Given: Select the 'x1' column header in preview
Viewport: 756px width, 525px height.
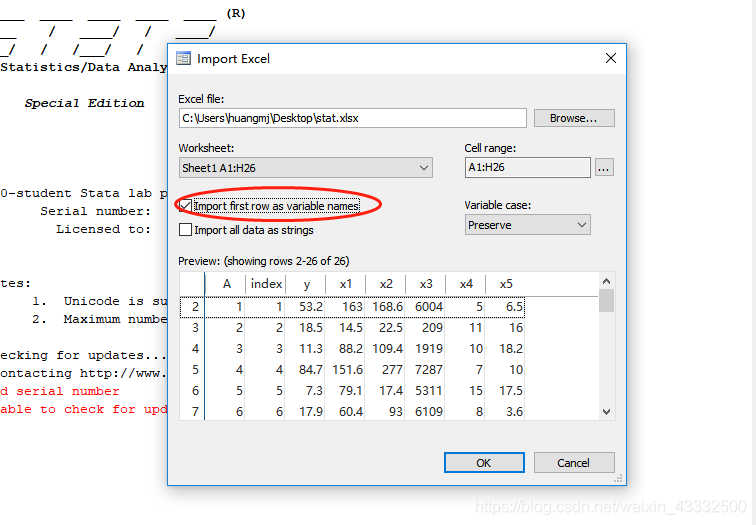Looking at the screenshot, I should coord(346,284).
